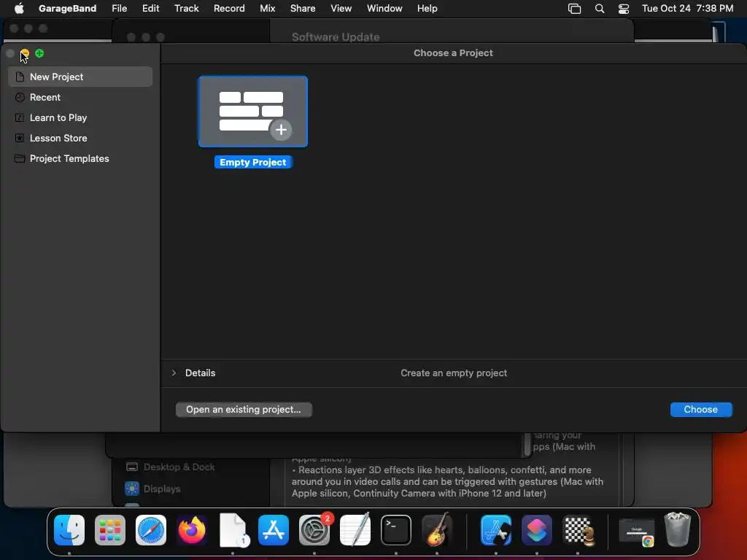Screen dimensions: 747x560
Task: Select New Project in the sidebar
Action: coord(80,77)
